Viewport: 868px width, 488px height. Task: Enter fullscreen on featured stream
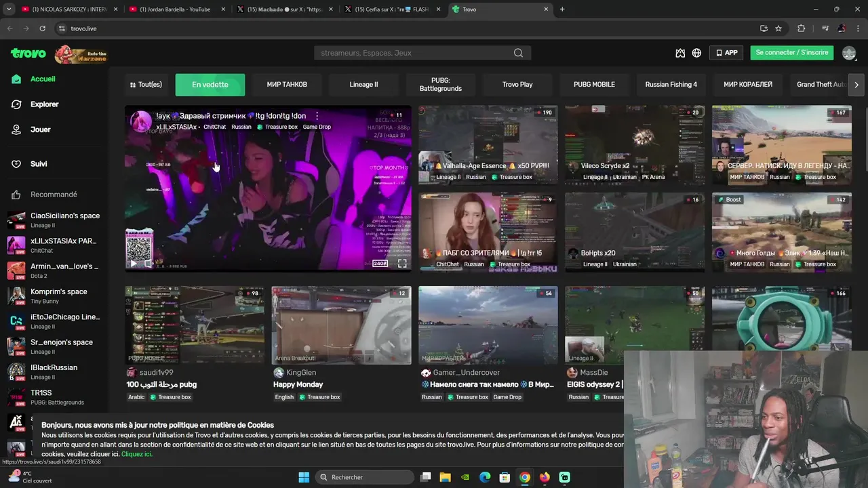tap(402, 264)
